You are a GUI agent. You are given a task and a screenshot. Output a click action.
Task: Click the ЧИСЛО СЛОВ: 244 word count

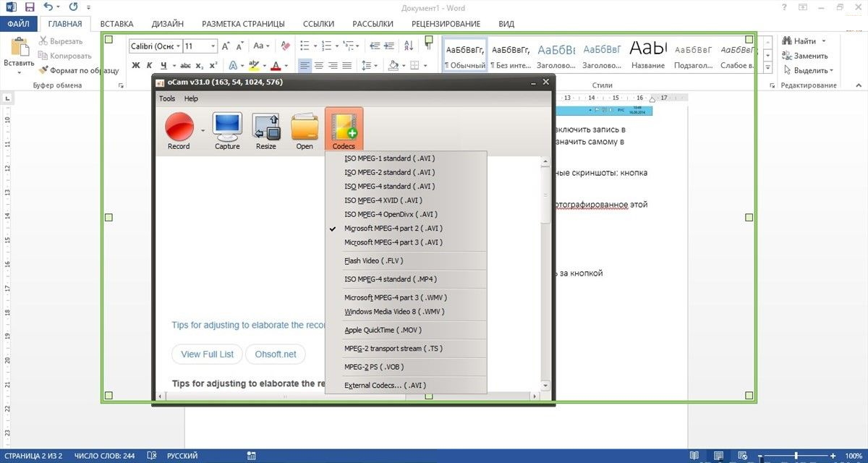(106, 456)
